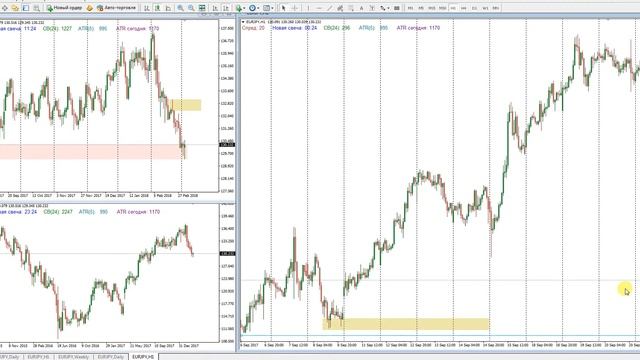This screenshot has height=360, width=640.
Task: Zoom in on the chart
Action: tap(180, 8)
